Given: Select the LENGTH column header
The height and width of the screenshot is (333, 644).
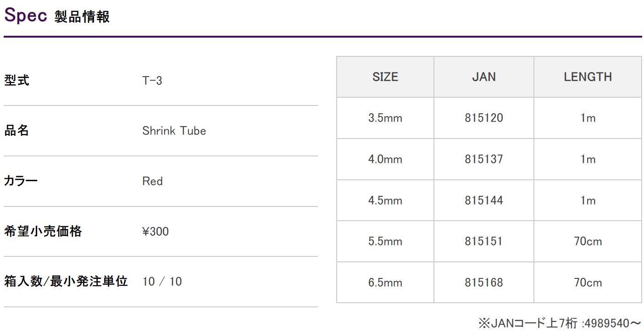Looking at the screenshot, I should (x=588, y=77).
